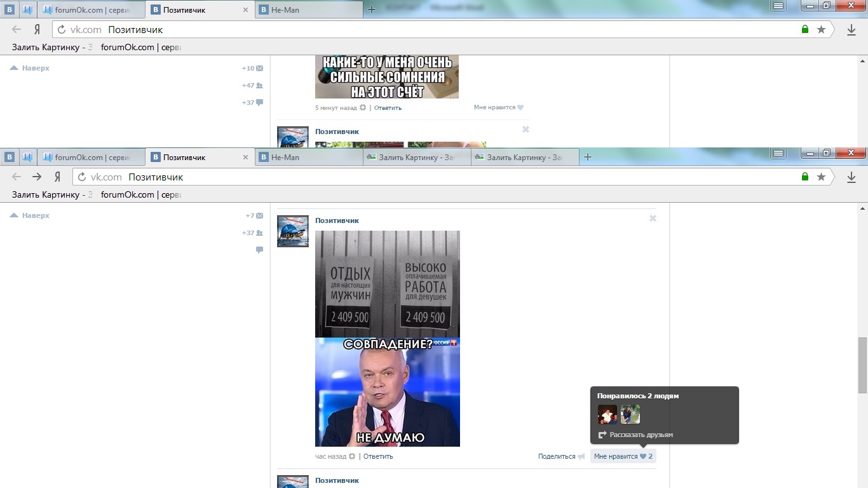Viewport: 868px width, 488px height.
Task: Hide the Совпадение meme post with X
Action: click(x=653, y=218)
